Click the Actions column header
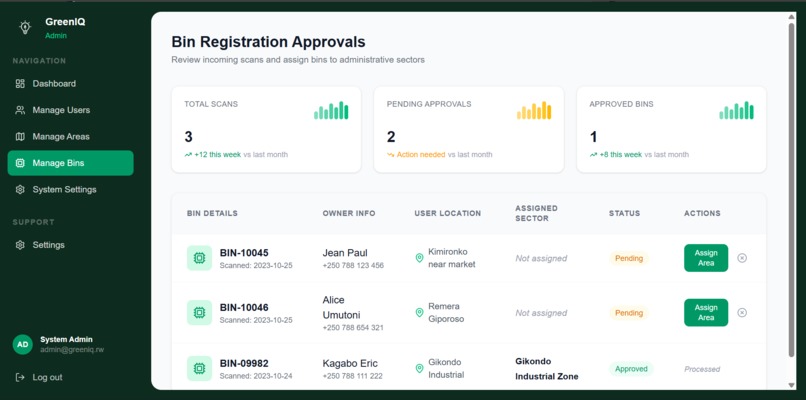Viewport: 806px width, 400px height. tap(702, 213)
